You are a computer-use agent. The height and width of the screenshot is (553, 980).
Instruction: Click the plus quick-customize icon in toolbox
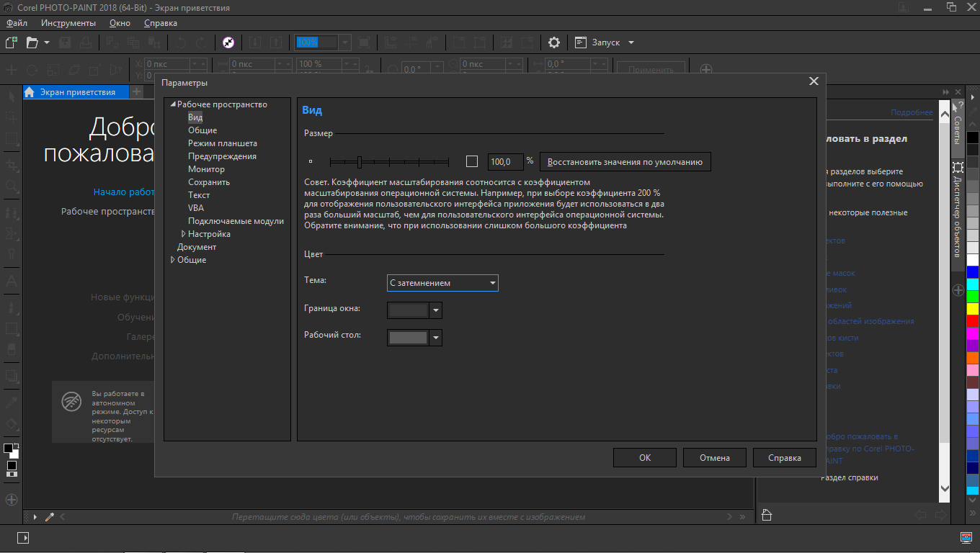(12, 499)
